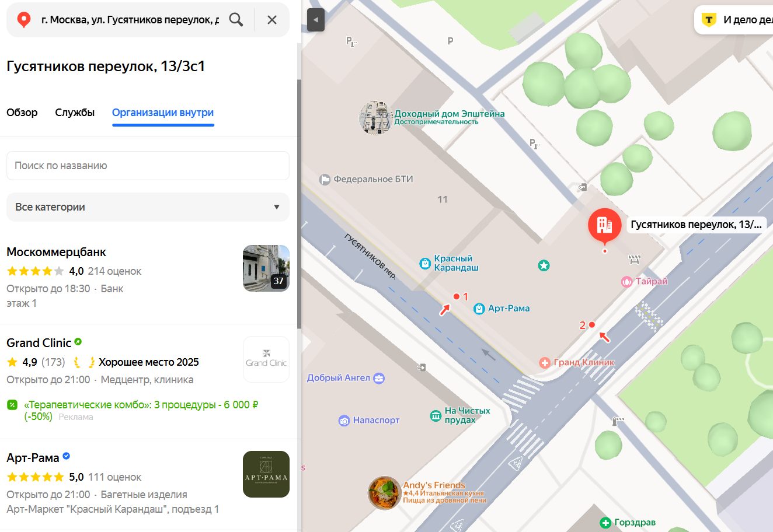The height and width of the screenshot is (532, 773).
Task: Click the gate icon near Добрый Ангел
Action: 422,368
